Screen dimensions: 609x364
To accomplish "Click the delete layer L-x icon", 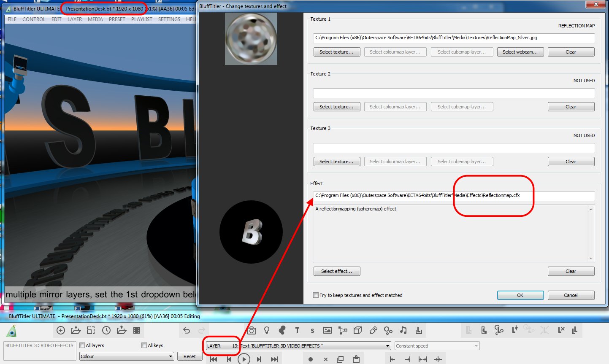I will 561,330.
